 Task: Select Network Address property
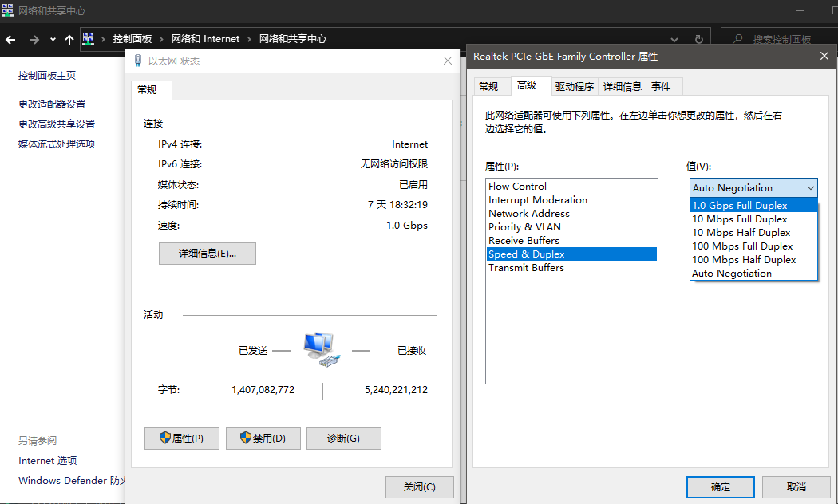pos(571,214)
